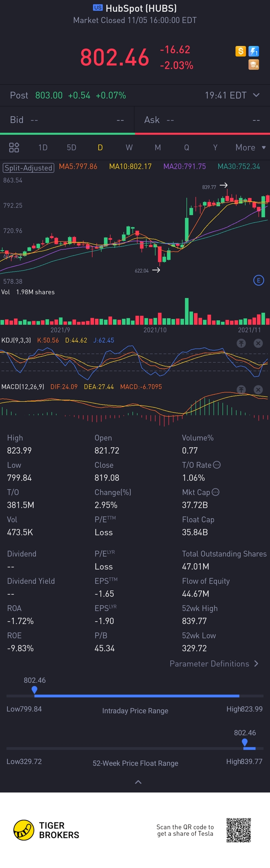This screenshot has height=868, width=270.
Task: Tap the 52wk High 839.77 value
Action: tap(194, 621)
